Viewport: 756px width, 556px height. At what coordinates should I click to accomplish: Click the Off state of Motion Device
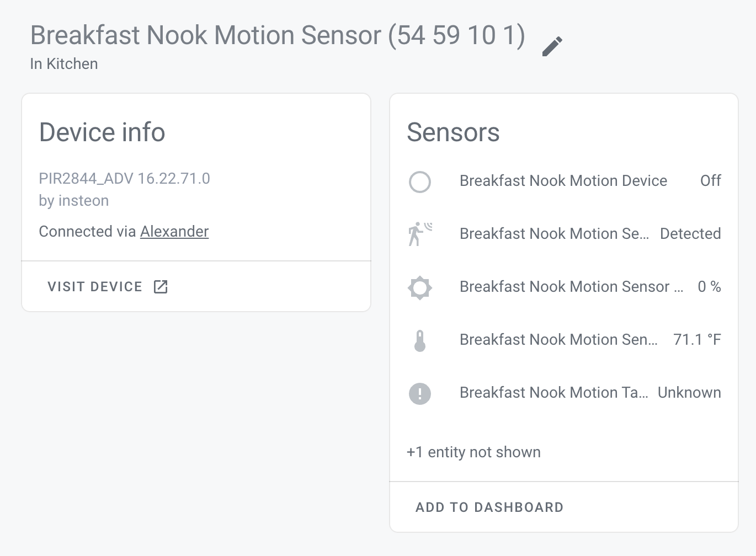[x=710, y=181]
